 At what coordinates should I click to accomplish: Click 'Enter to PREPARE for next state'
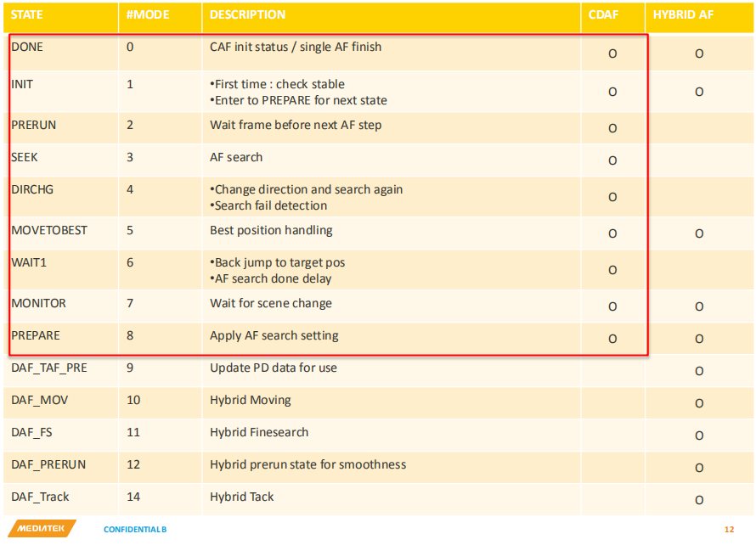pyautogui.click(x=298, y=101)
